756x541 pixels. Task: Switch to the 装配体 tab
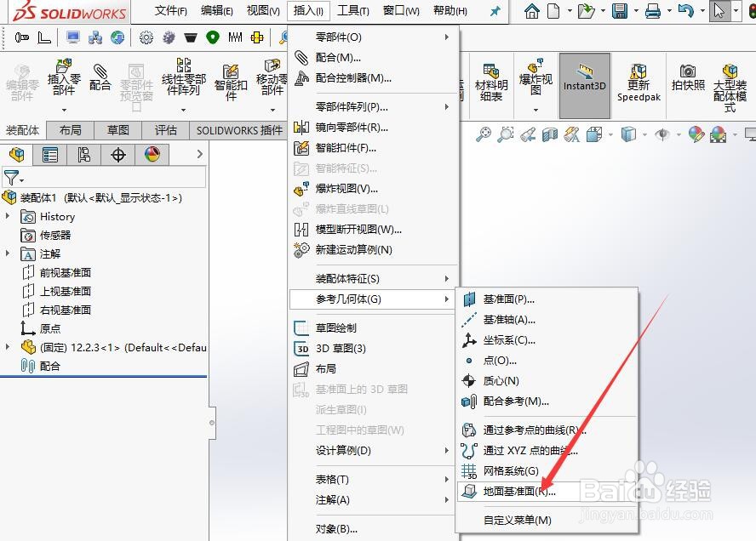(23, 130)
